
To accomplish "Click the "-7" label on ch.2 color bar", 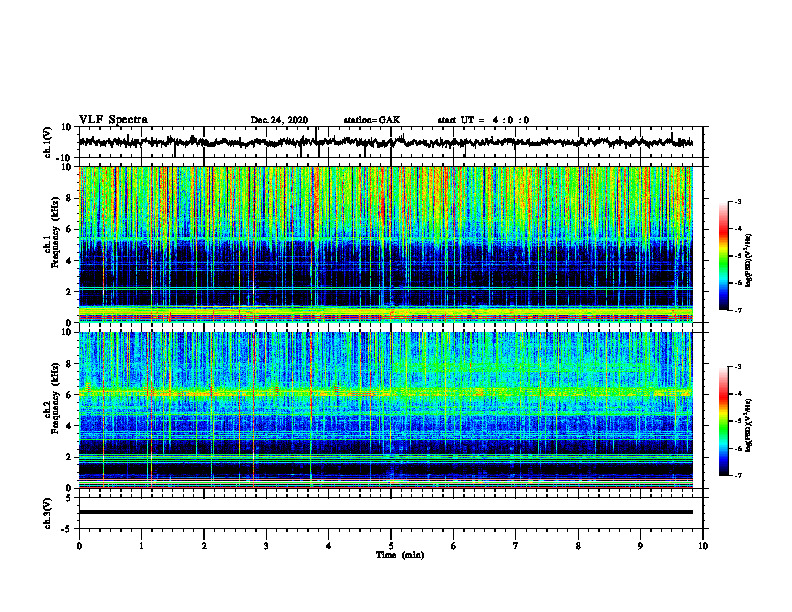I will pyautogui.click(x=737, y=475).
